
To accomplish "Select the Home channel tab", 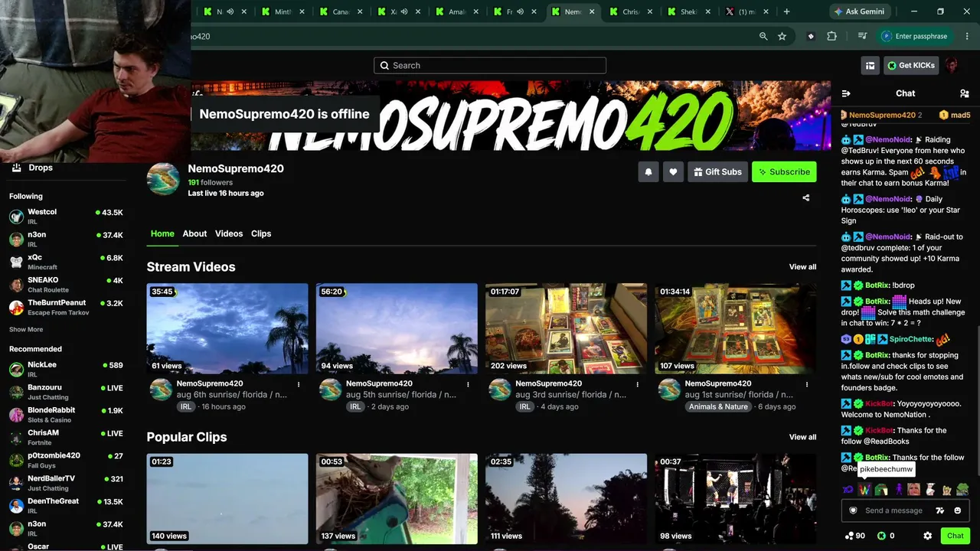I will tap(162, 233).
